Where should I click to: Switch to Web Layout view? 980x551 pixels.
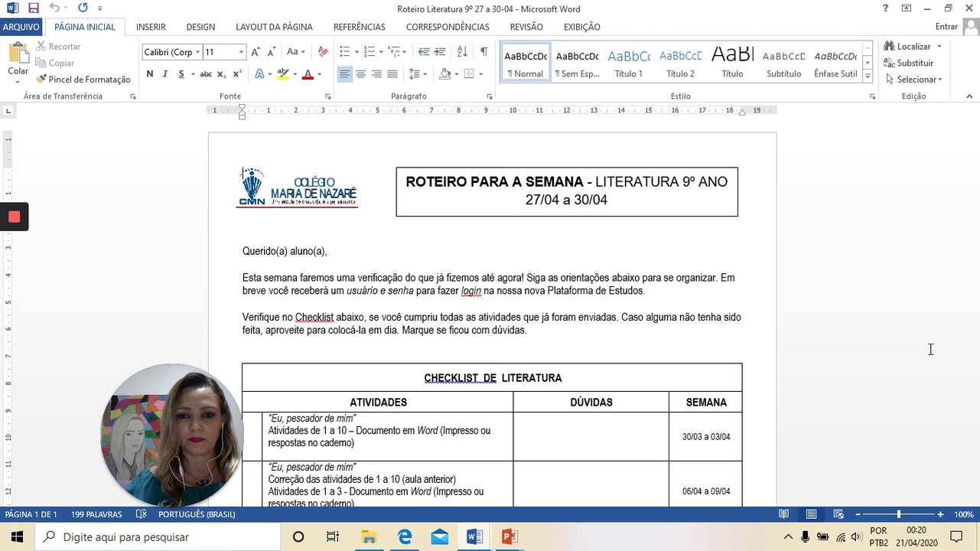click(838, 514)
